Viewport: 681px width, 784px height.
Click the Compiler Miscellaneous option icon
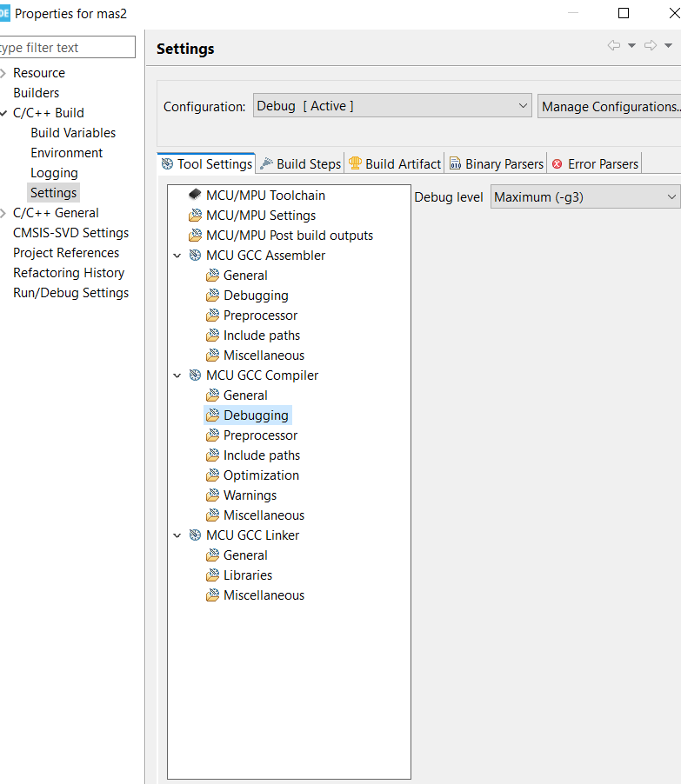tap(213, 515)
